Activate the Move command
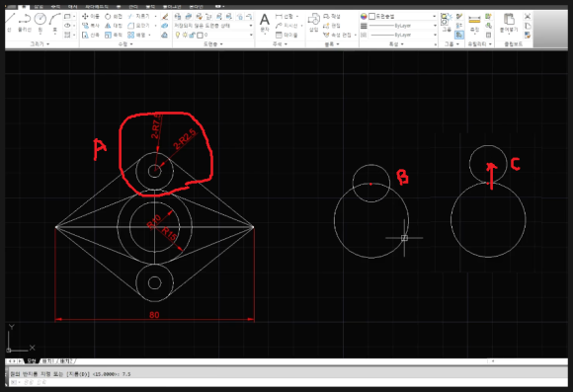Viewport: 573px width, 392px height. (x=91, y=17)
